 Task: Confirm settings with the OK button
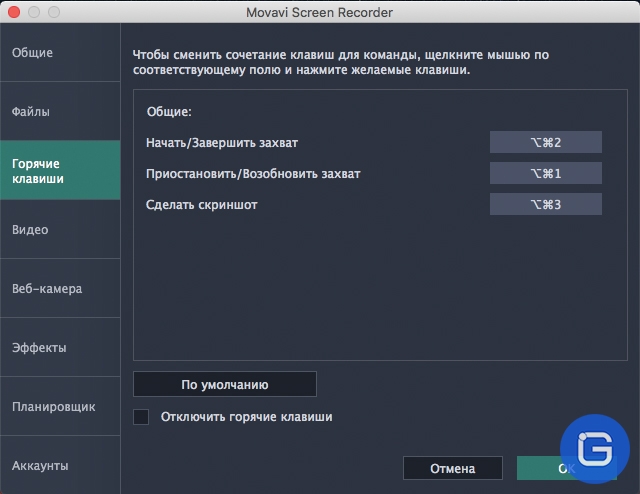(567, 468)
